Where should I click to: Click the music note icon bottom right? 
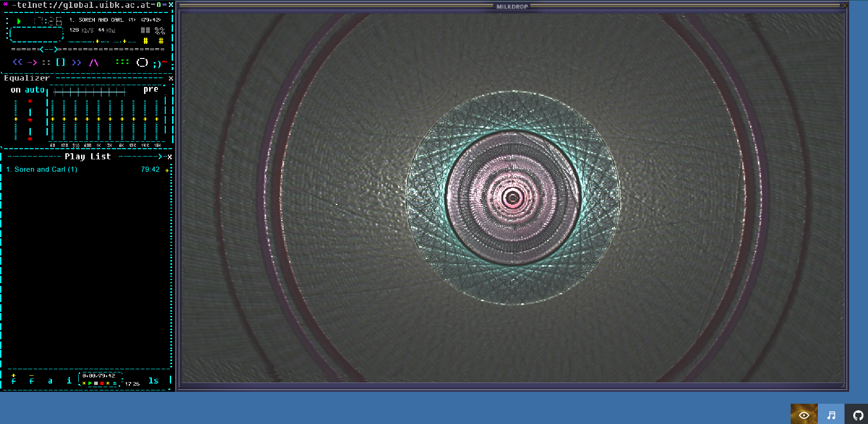click(x=831, y=414)
